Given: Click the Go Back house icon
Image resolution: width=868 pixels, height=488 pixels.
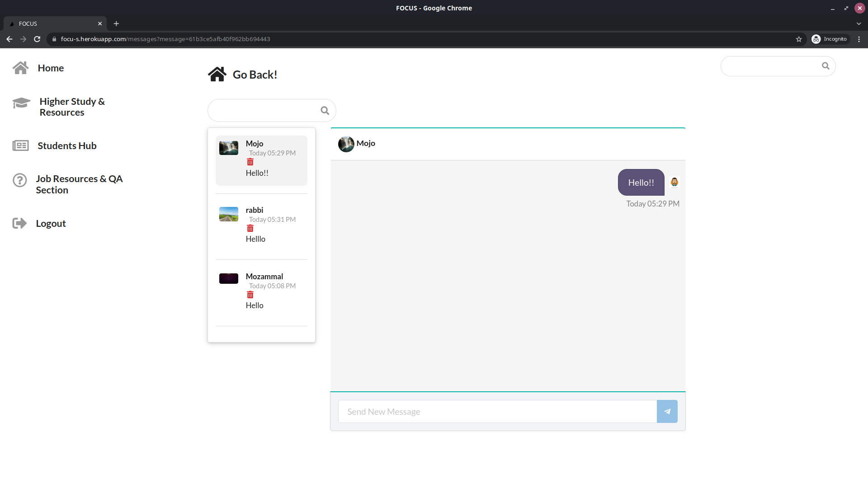Looking at the screenshot, I should (217, 75).
